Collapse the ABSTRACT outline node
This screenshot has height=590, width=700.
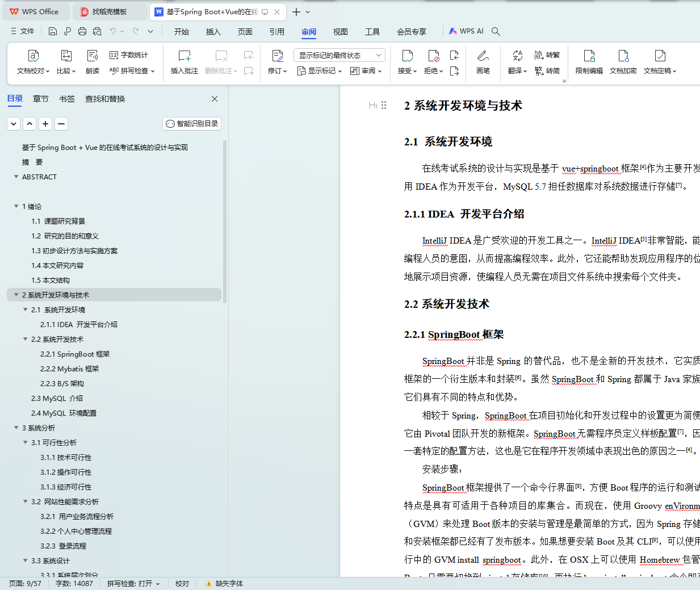pos(16,177)
